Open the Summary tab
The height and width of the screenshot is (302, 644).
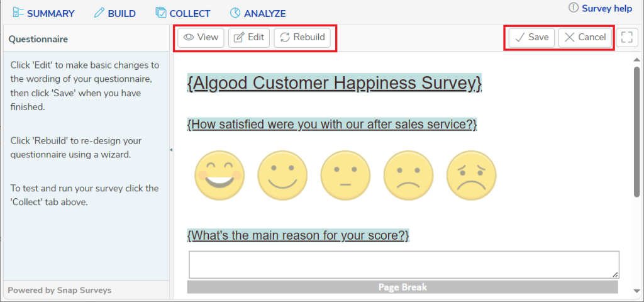(x=43, y=13)
